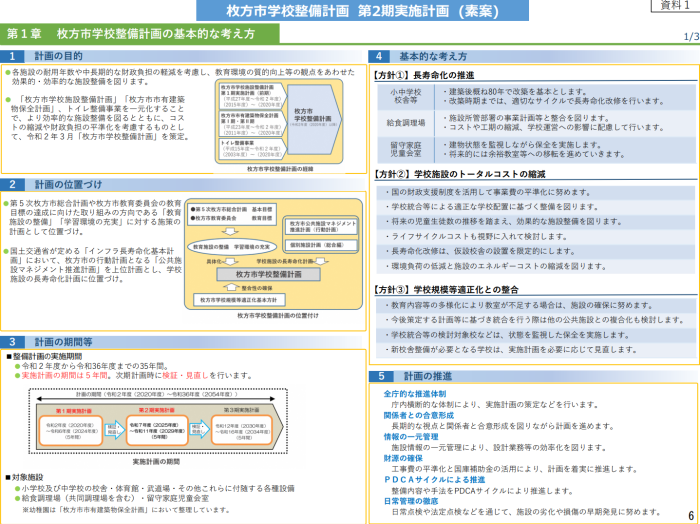Viewport: 700px width, 524px height.
Task: Click the caption '枚方市学校整備計画の経緯'
Action: (280, 169)
